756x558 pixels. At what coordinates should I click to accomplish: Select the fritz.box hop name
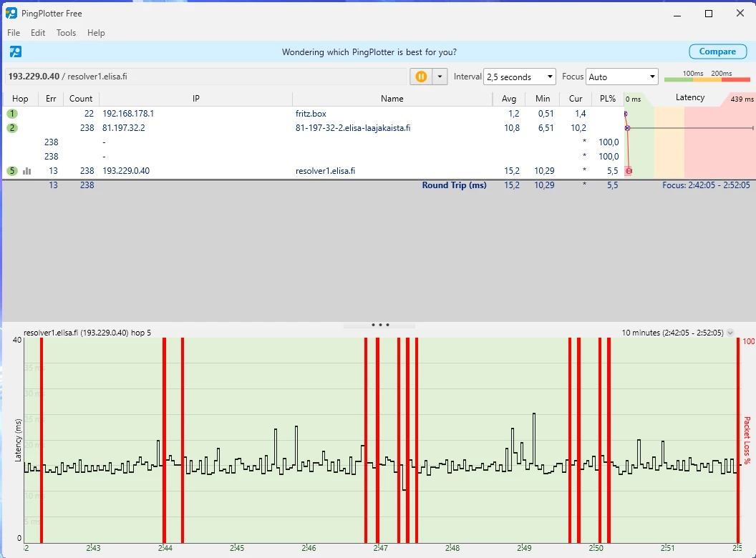tap(311, 114)
